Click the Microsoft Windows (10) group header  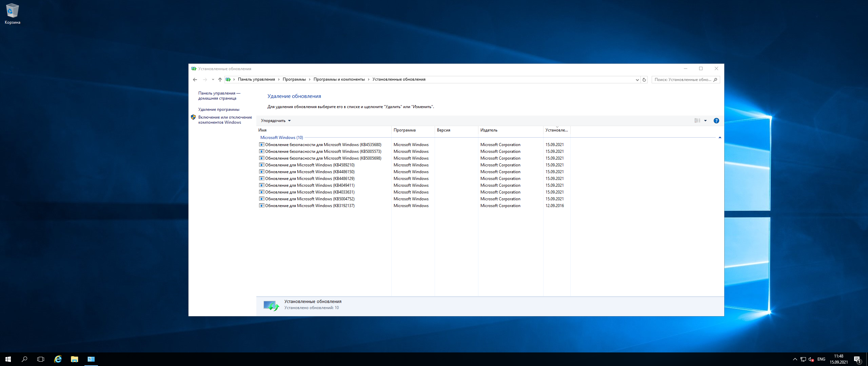[281, 138]
